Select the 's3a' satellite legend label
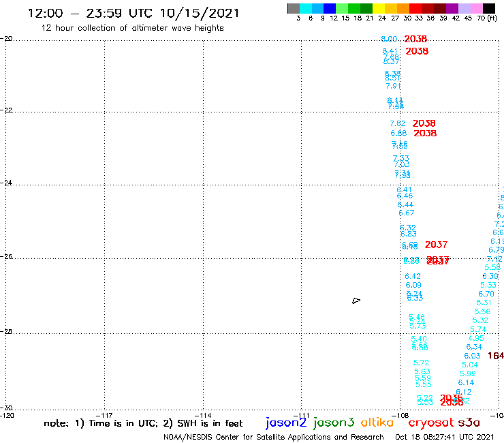 click(469, 423)
